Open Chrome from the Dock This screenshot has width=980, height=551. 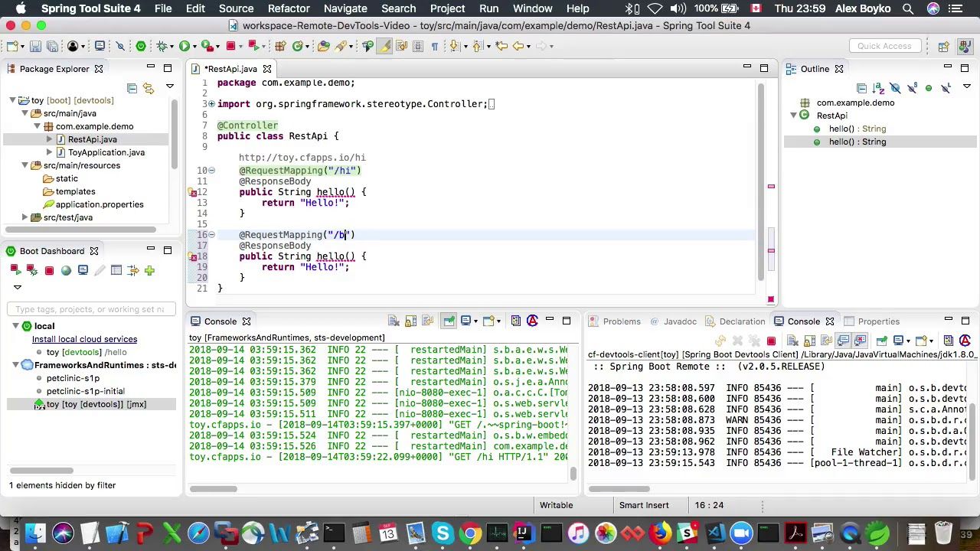pyautogui.click(x=470, y=533)
